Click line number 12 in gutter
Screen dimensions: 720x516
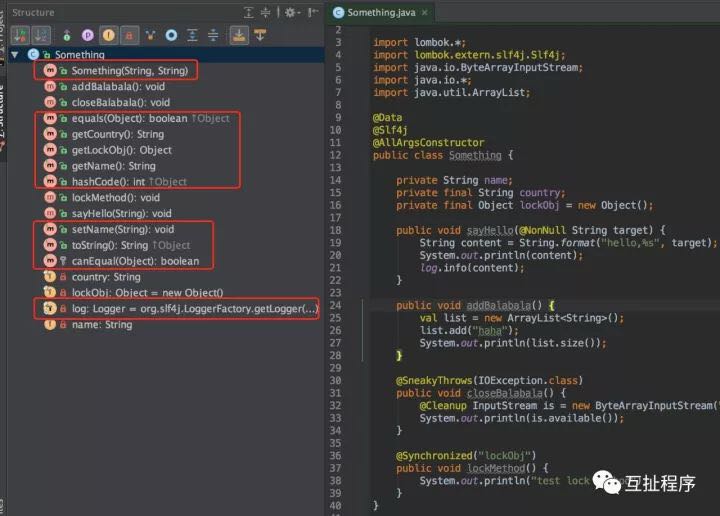tap(336, 155)
